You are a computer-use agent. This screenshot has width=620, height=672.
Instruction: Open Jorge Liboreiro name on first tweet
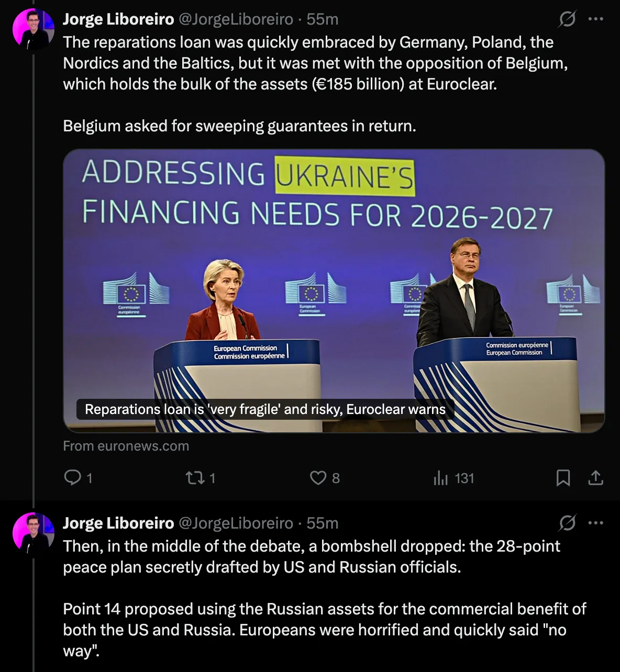click(x=118, y=19)
